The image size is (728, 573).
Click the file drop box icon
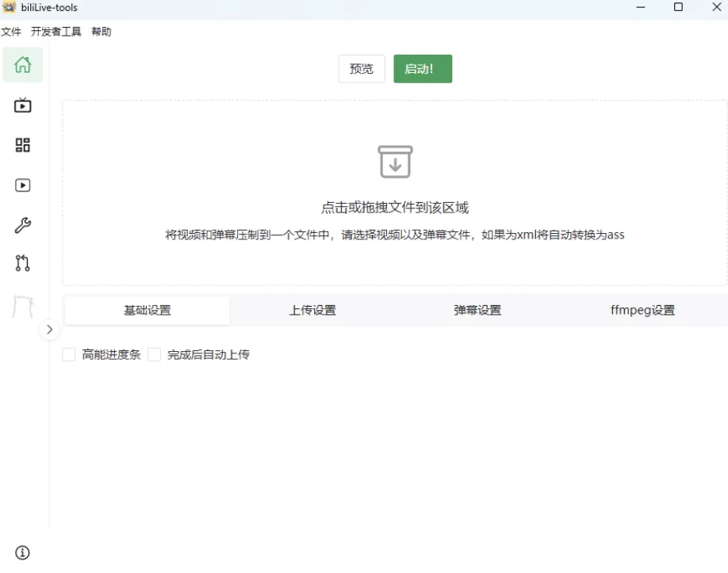pyautogui.click(x=395, y=162)
